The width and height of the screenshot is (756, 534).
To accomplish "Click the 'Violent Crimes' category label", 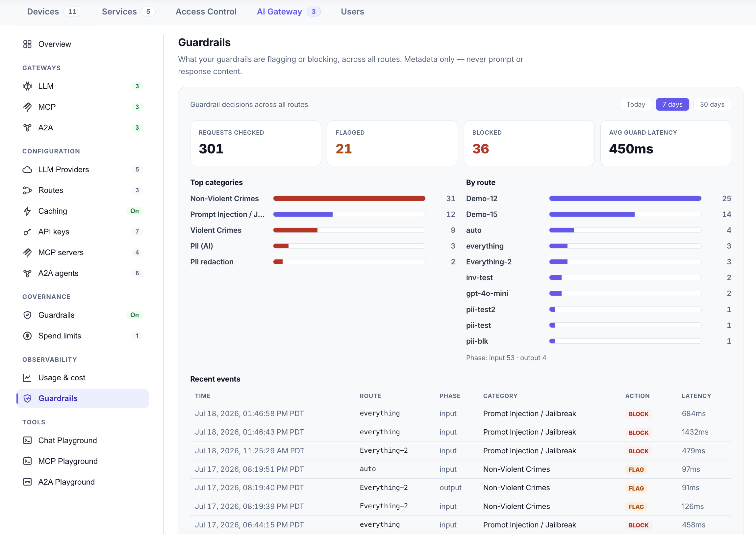I will coord(216,230).
